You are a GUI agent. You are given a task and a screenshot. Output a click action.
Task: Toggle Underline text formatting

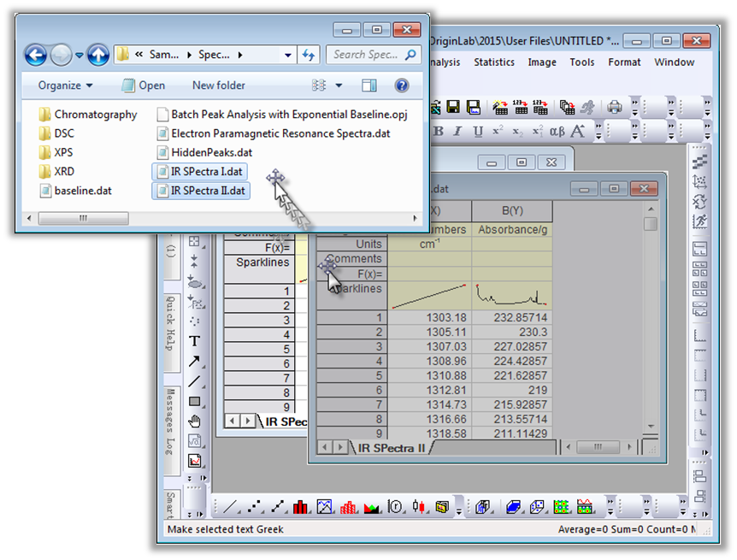pyautogui.click(x=478, y=131)
